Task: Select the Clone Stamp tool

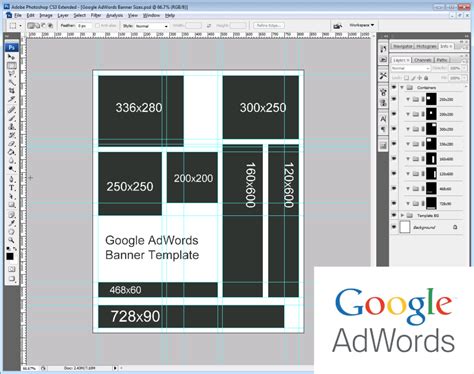Action: [12, 127]
